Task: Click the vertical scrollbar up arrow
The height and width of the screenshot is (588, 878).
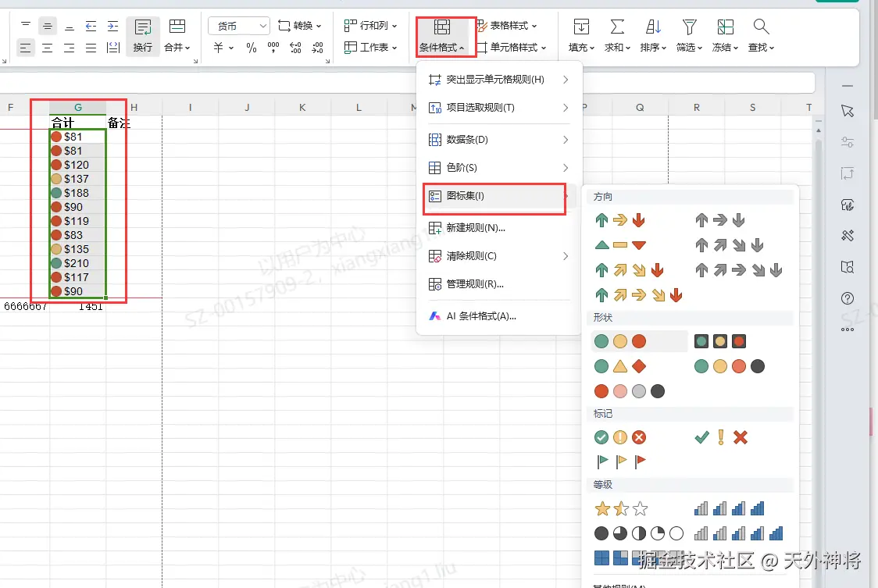Action: click(819, 130)
